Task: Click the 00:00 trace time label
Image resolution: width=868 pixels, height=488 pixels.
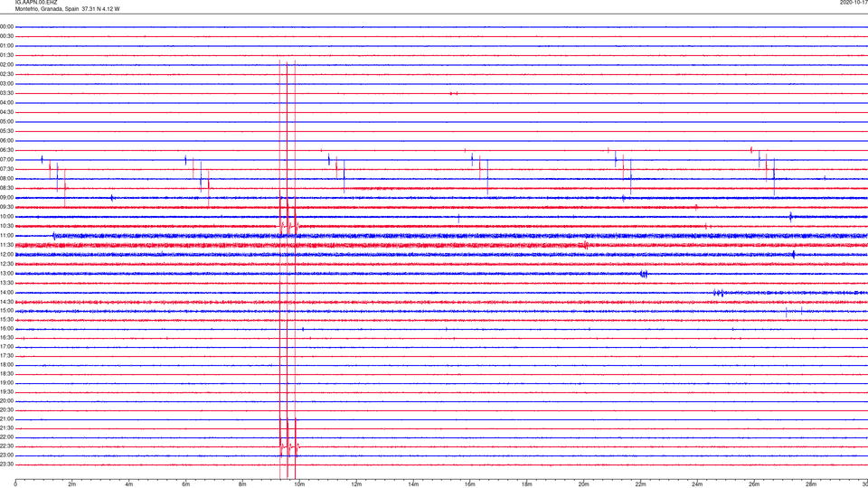Action: 6,26
